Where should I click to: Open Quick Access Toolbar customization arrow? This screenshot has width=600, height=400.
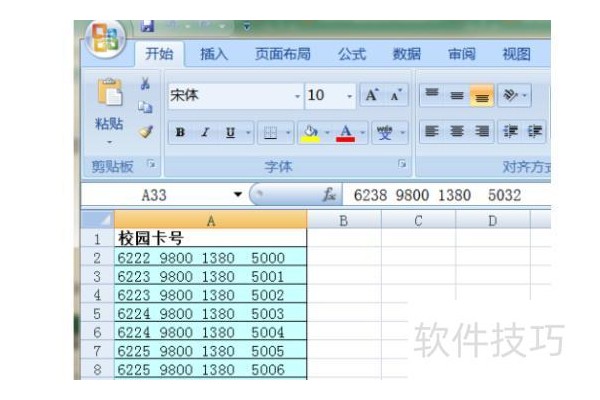tap(247, 27)
